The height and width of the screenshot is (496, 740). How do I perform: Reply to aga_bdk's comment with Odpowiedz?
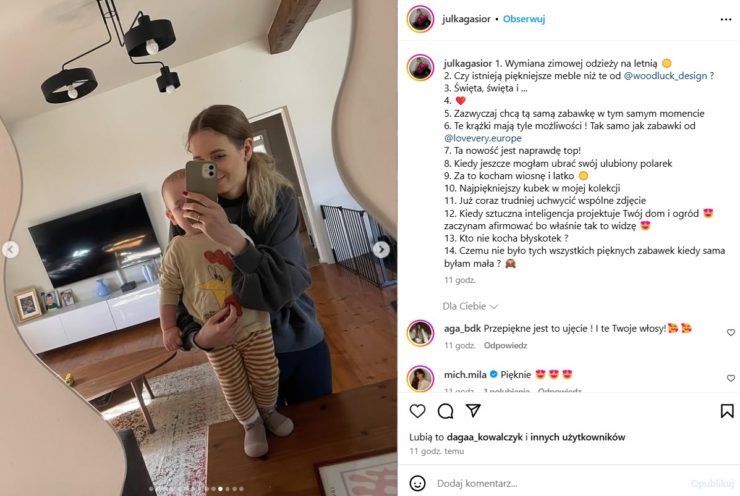pos(505,345)
